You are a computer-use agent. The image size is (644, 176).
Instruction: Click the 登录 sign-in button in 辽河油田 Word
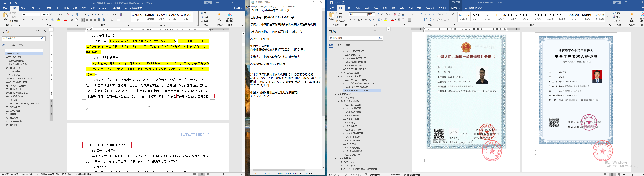coord(208,3)
